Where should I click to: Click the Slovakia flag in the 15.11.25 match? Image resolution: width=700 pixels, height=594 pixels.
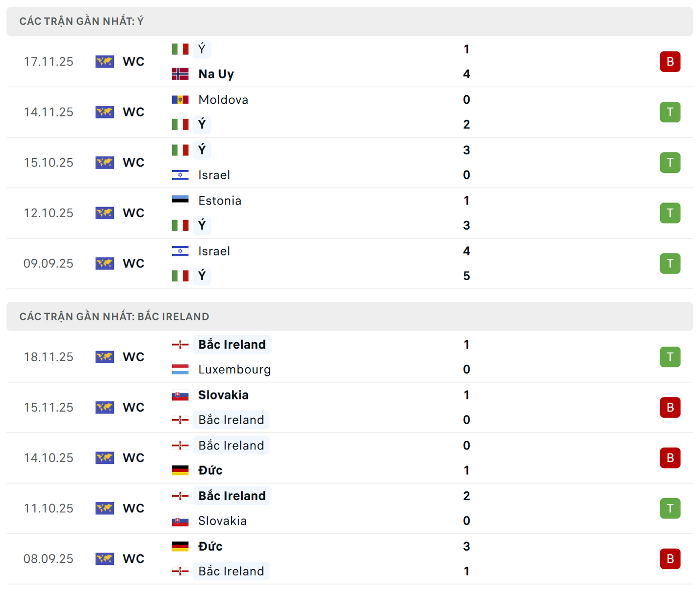pos(180,395)
